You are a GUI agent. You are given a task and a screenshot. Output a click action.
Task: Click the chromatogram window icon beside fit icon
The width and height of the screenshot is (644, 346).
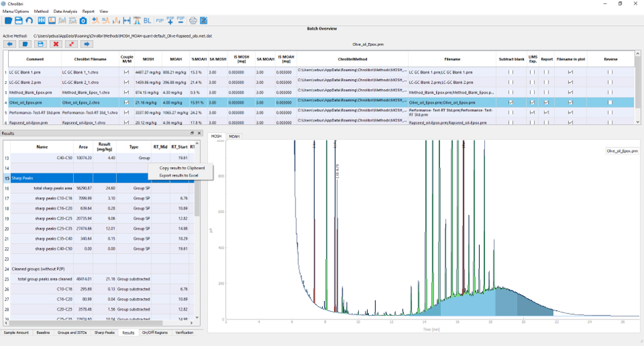[52, 20]
